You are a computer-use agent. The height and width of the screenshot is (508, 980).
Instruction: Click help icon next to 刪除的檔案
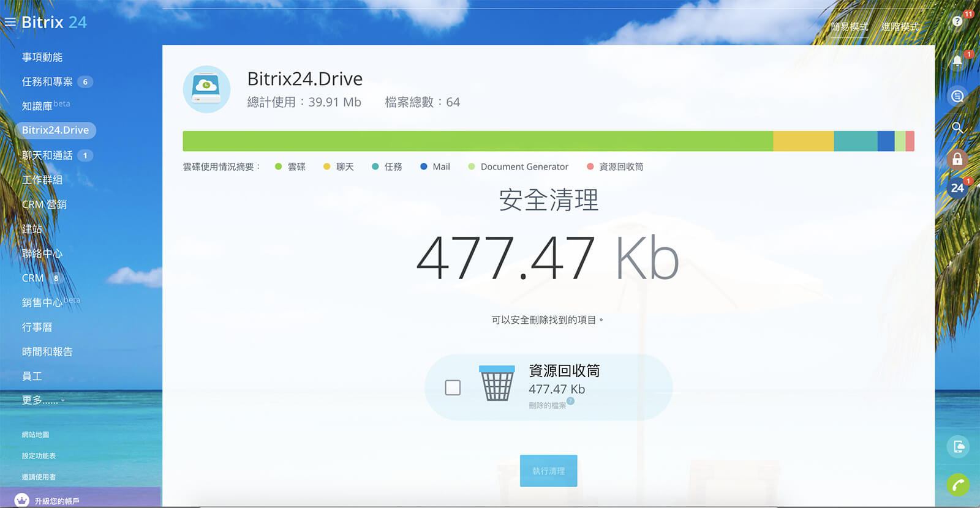point(570,401)
